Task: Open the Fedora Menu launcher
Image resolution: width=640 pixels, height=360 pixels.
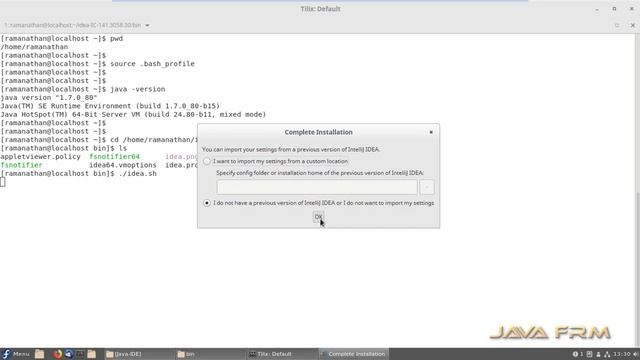Action: coord(16,354)
